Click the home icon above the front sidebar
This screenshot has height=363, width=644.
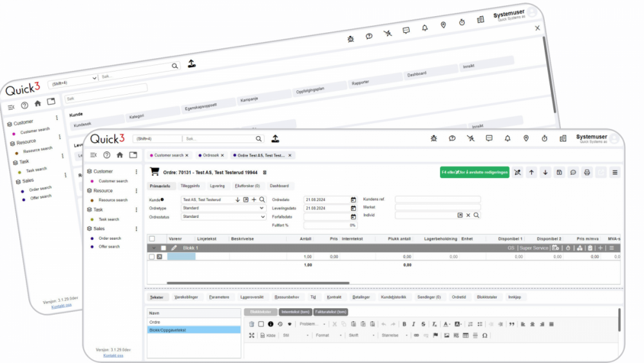point(120,155)
